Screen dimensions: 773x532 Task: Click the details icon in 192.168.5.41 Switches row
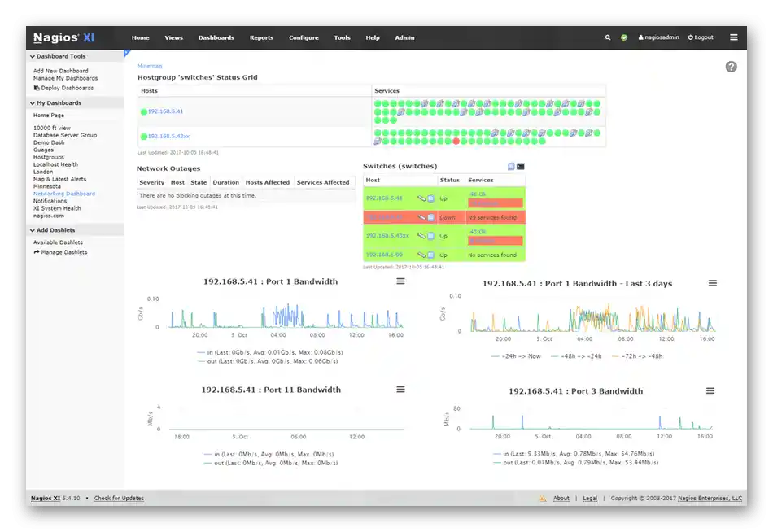point(431,198)
